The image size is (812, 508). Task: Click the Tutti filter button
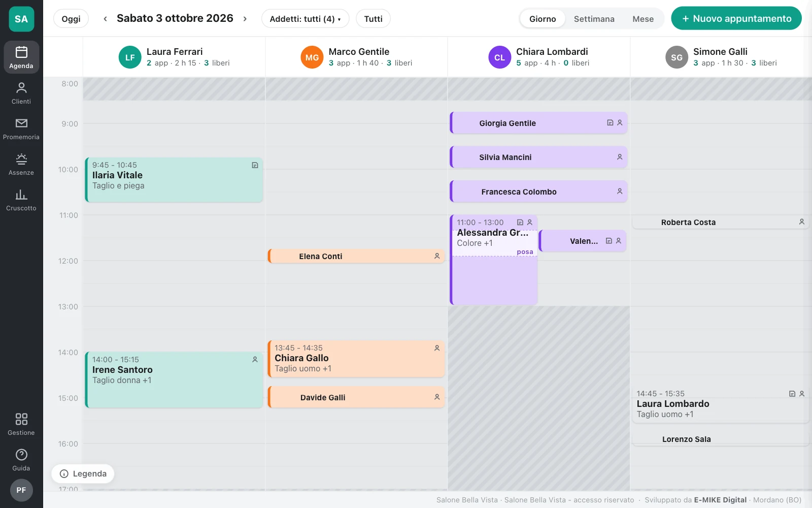(x=373, y=19)
